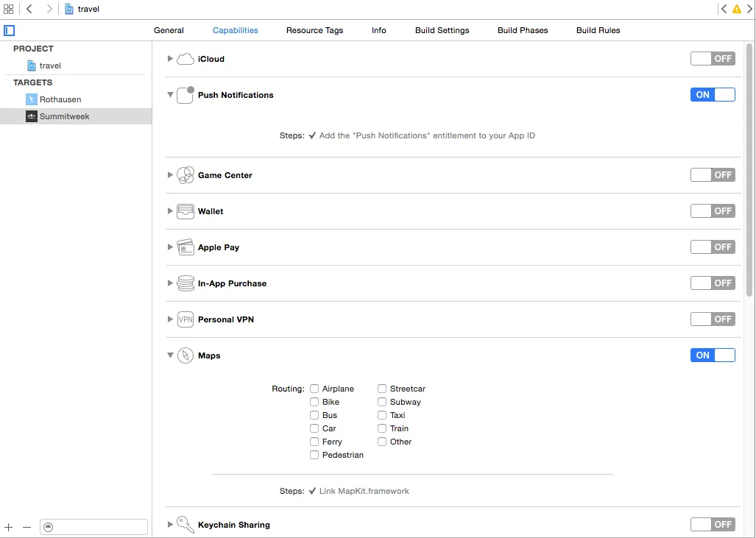Expand the Game Center section triangle

coord(170,175)
